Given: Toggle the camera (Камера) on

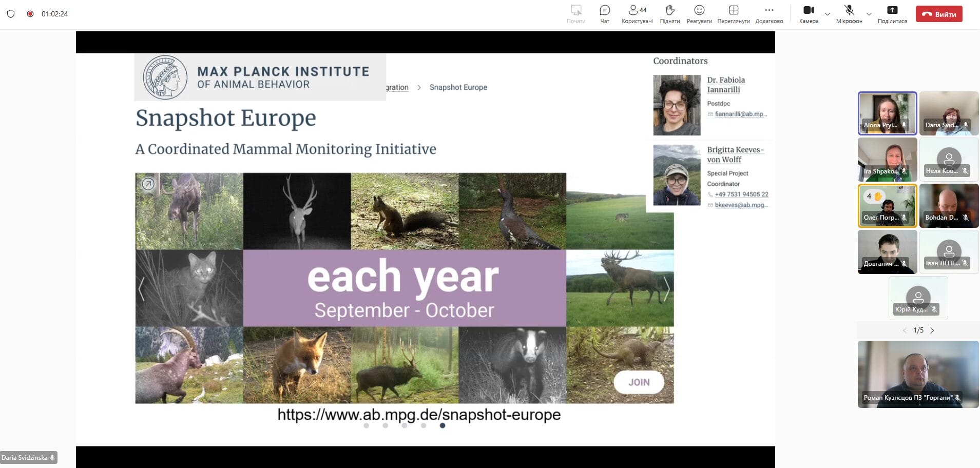Looking at the screenshot, I should pos(809,11).
